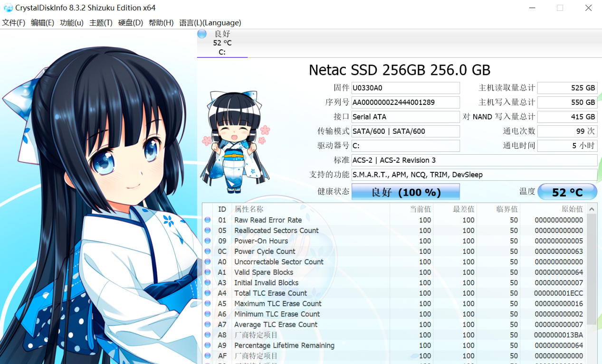Open the 编辑(E) menu
The height and width of the screenshot is (364, 602).
click(x=42, y=23)
